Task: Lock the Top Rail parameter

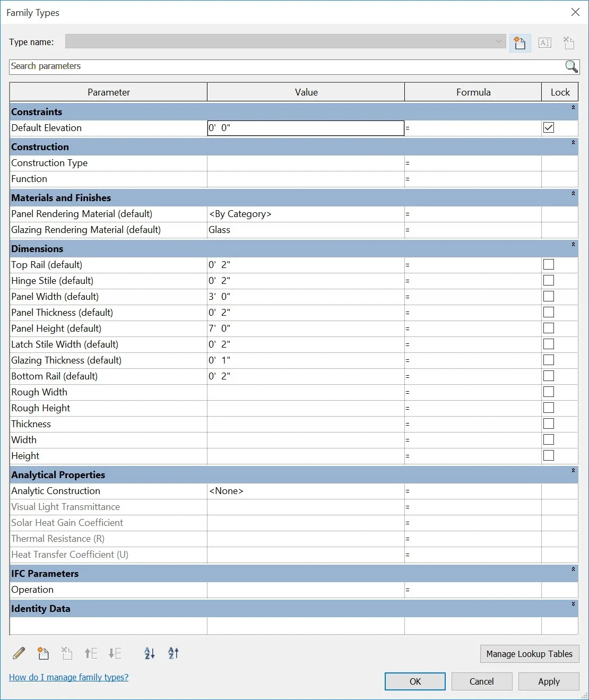Action: point(549,264)
